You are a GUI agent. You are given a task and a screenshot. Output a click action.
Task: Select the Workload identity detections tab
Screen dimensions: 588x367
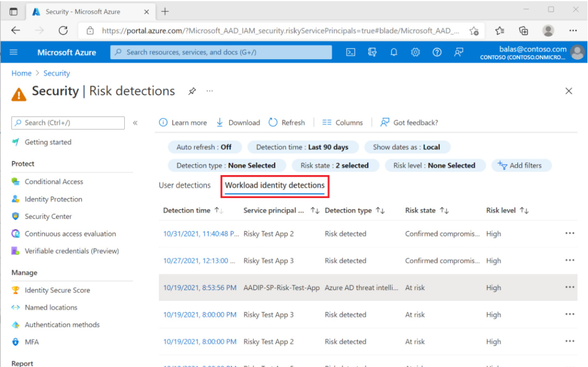[x=275, y=186]
